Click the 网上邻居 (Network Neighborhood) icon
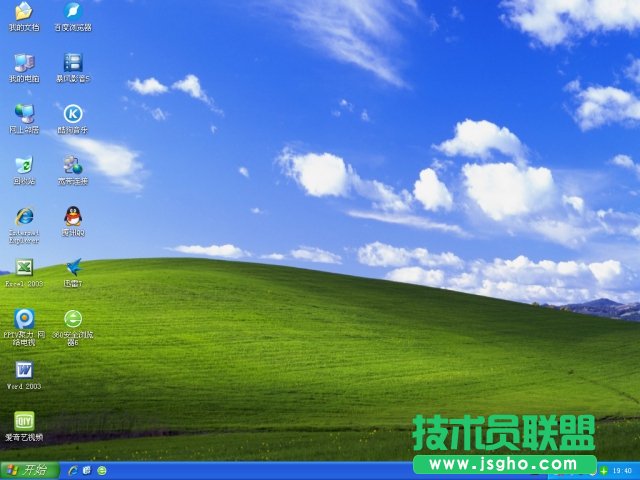Screen dimensions: 640x480 [23, 114]
